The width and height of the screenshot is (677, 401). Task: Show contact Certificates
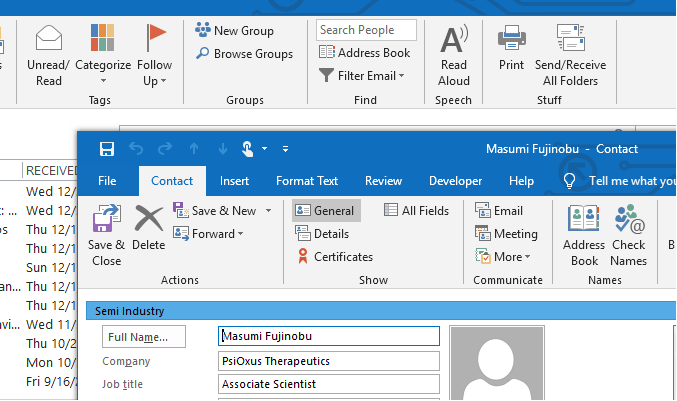point(335,257)
